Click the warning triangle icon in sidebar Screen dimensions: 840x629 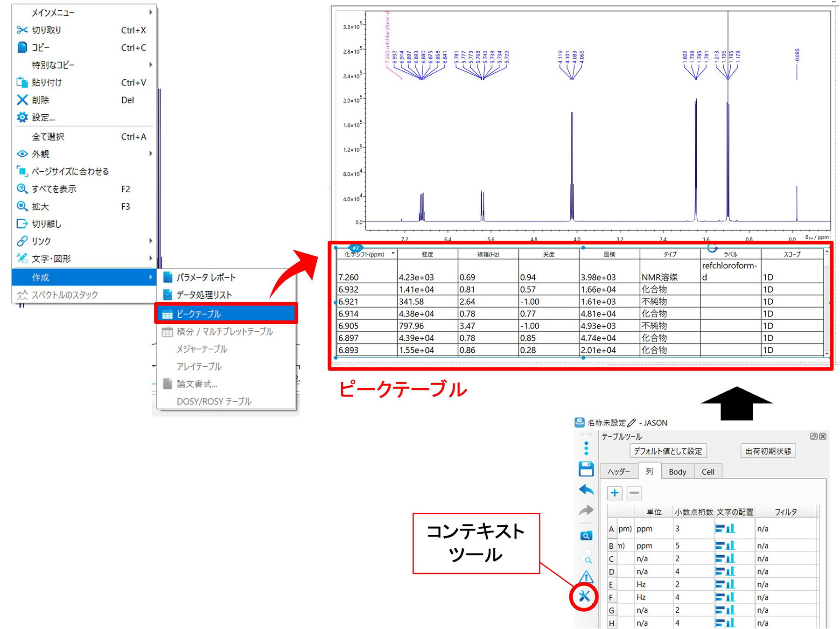click(x=586, y=577)
